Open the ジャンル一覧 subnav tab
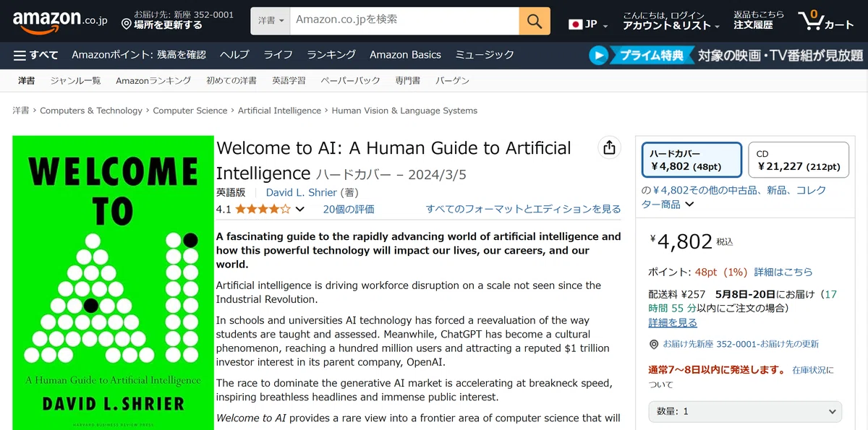The height and width of the screenshot is (430, 868). point(75,81)
